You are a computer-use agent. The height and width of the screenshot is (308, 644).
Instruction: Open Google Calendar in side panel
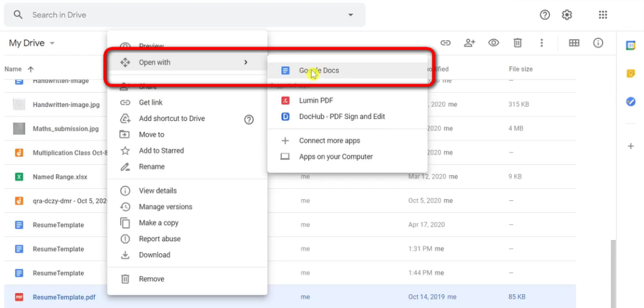pos(631,45)
